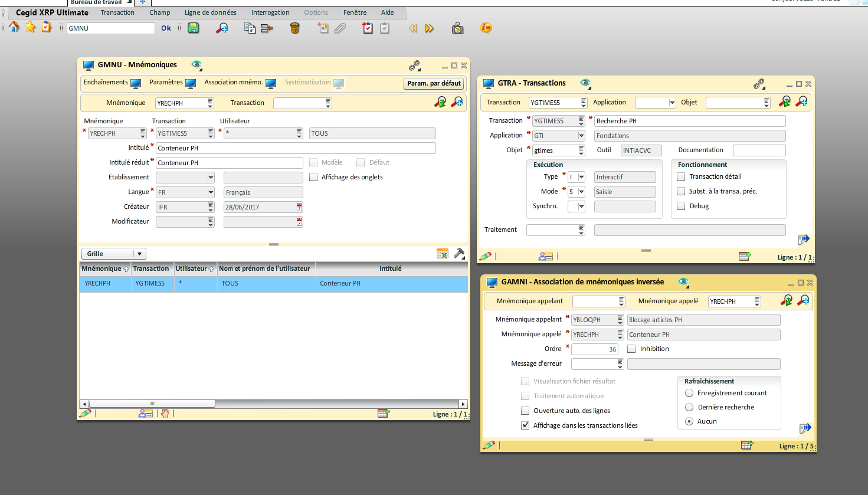Open the Grille dropdown
Image resolution: width=868 pixels, height=495 pixels.
tap(139, 254)
